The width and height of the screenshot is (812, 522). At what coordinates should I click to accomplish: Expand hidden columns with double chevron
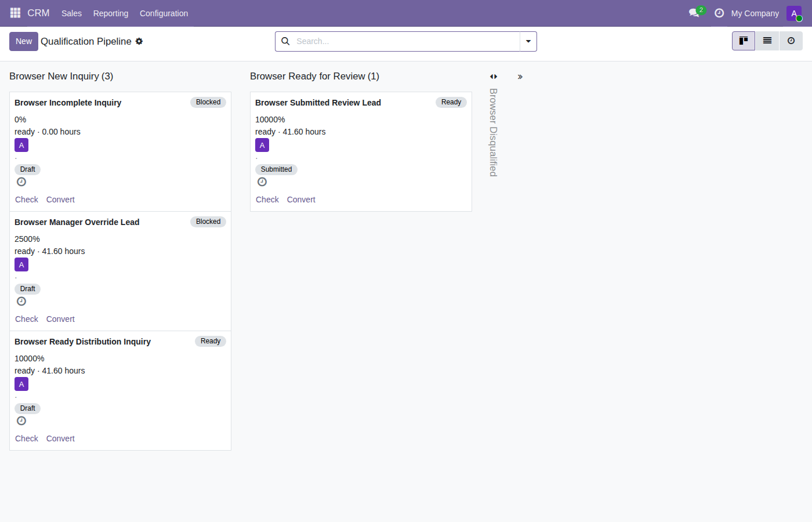520,77
